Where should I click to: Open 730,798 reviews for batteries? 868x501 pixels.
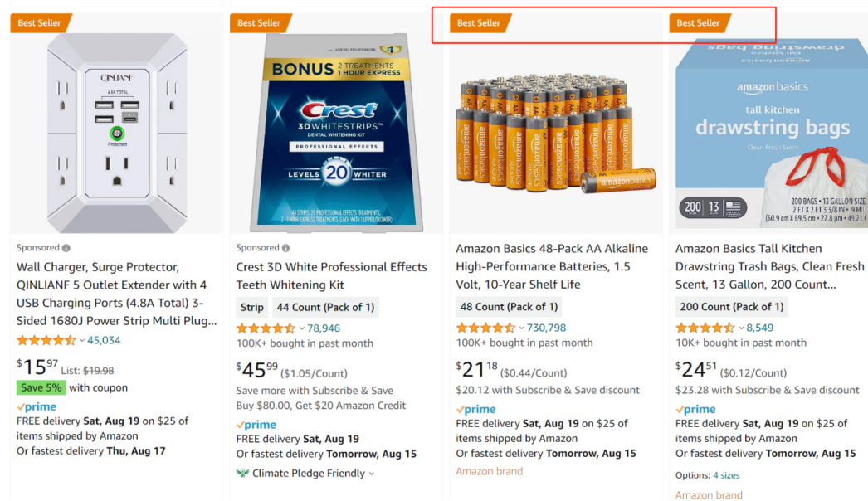(x=546, y=328)
